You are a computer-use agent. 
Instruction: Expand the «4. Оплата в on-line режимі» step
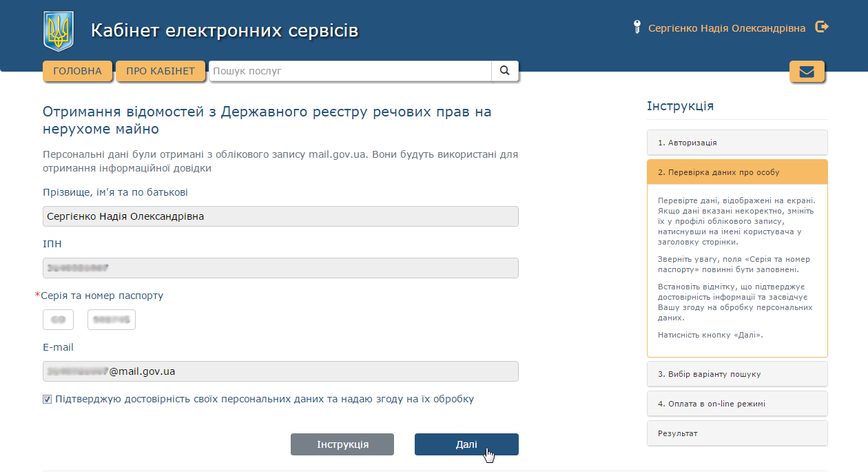[x=737, y=403]
